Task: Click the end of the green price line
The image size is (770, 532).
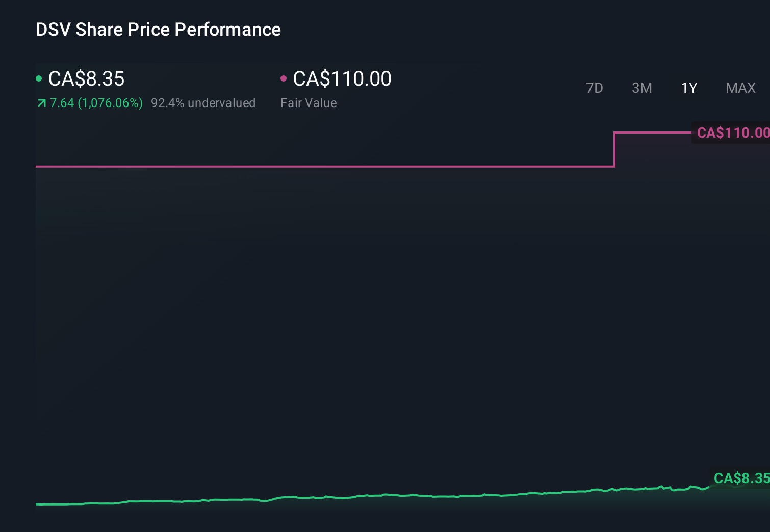Action: point(708,488)
